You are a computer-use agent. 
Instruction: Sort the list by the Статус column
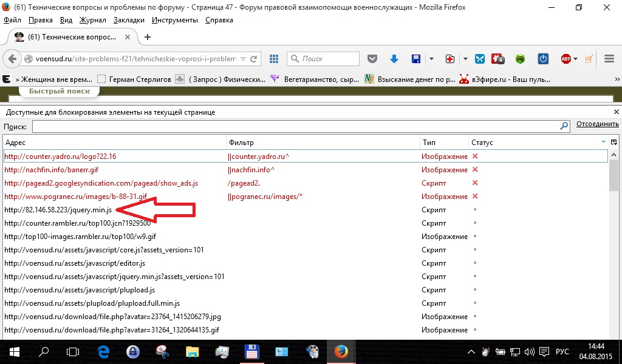tap(535, 142)
